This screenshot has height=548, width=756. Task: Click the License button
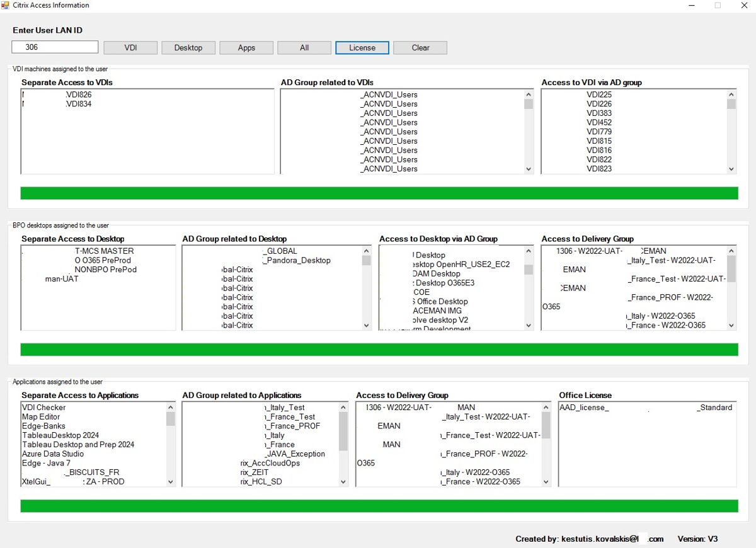click(x=362, y=48)
